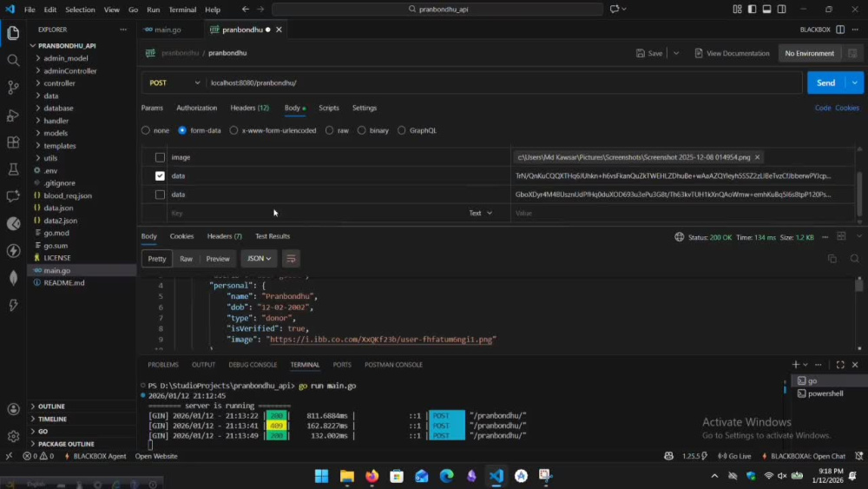The height and width of the screenshot is (489, 868).
Task: Open the Testing flask icon view
Action: [13, 169]
